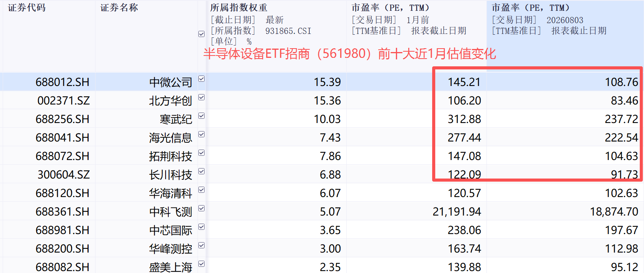This screenshot has width=644, height=273.
Task: Toggle the checkbox beside 北方华创
Action: point(201,97)
